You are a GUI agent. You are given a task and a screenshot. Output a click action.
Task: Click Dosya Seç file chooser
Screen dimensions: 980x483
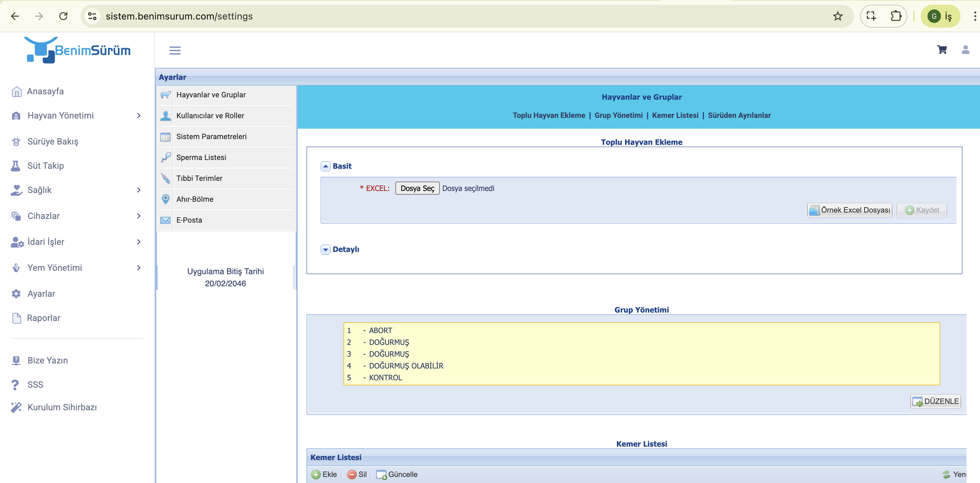(417, 188)
